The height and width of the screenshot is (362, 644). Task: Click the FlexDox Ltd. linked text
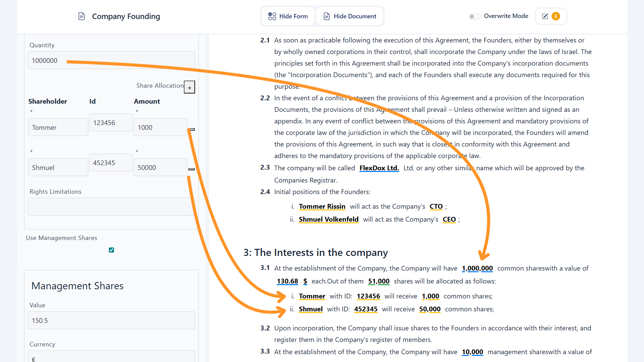pyautogui.click(x=379, y=168)
